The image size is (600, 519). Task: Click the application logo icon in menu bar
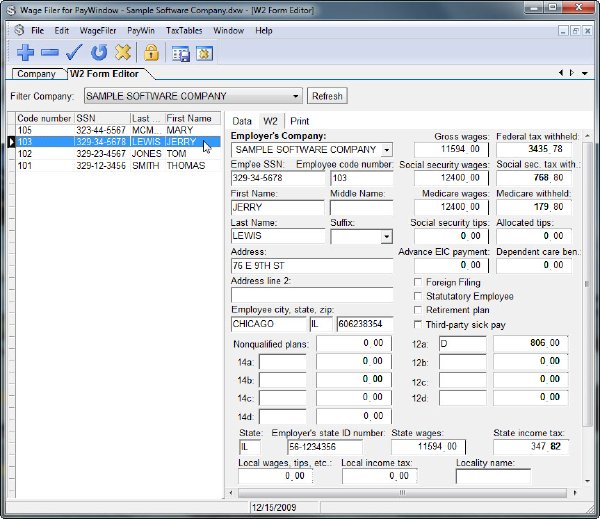click(x=19, y=30)
